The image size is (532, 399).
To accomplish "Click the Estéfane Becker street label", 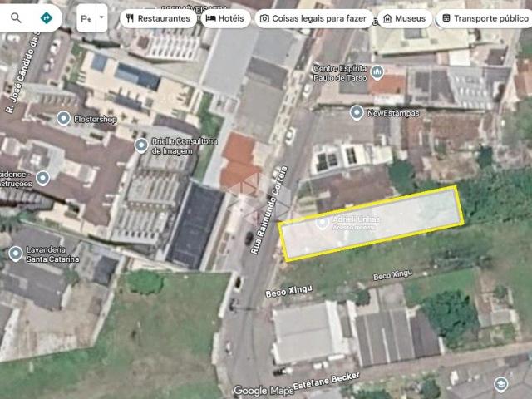I will [x=326, y=382].
